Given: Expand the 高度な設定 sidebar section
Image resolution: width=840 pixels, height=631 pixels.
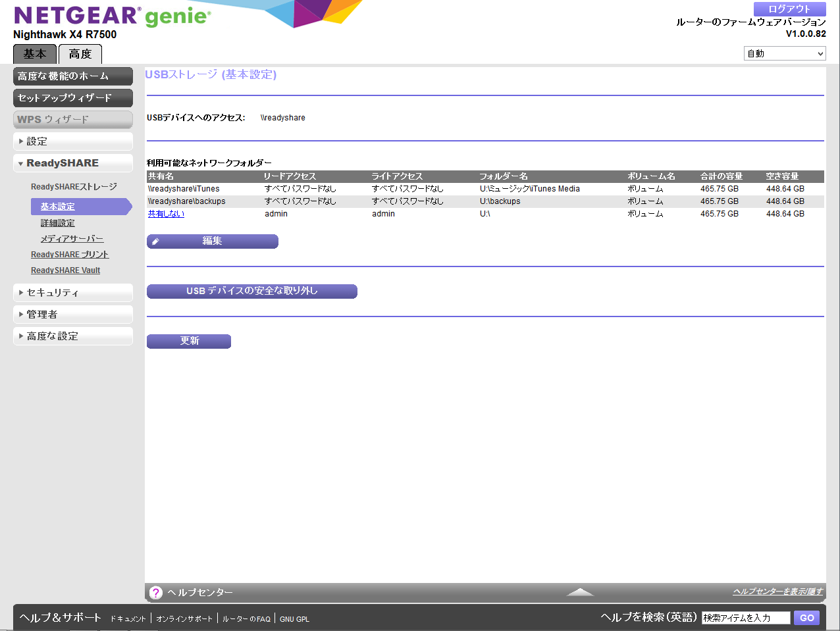Looking at the screenshot, I should click(x=72, y=336).
